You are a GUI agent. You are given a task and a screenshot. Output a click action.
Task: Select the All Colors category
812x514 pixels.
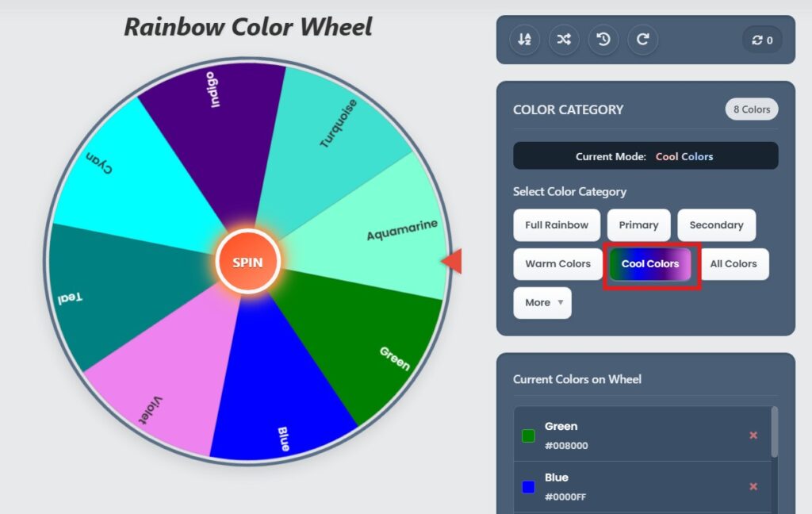click(734, 263)
